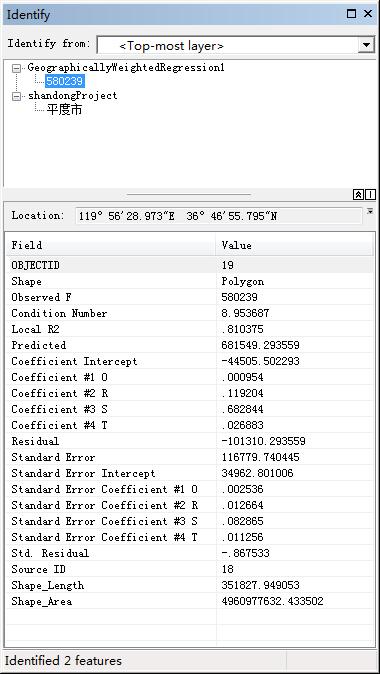Click the Predicted field name
Screen dimensions: 380x674
pos(39,345)
